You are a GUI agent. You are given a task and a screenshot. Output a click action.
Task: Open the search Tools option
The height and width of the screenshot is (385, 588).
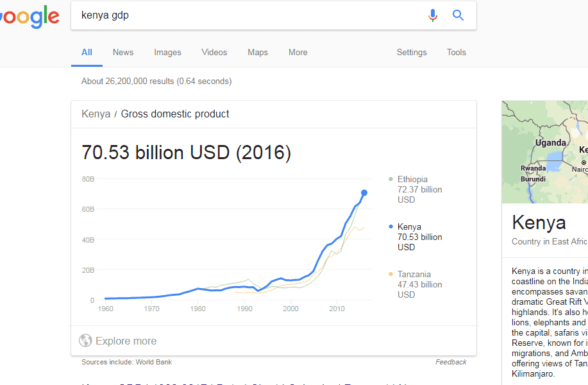coord(457,53)
